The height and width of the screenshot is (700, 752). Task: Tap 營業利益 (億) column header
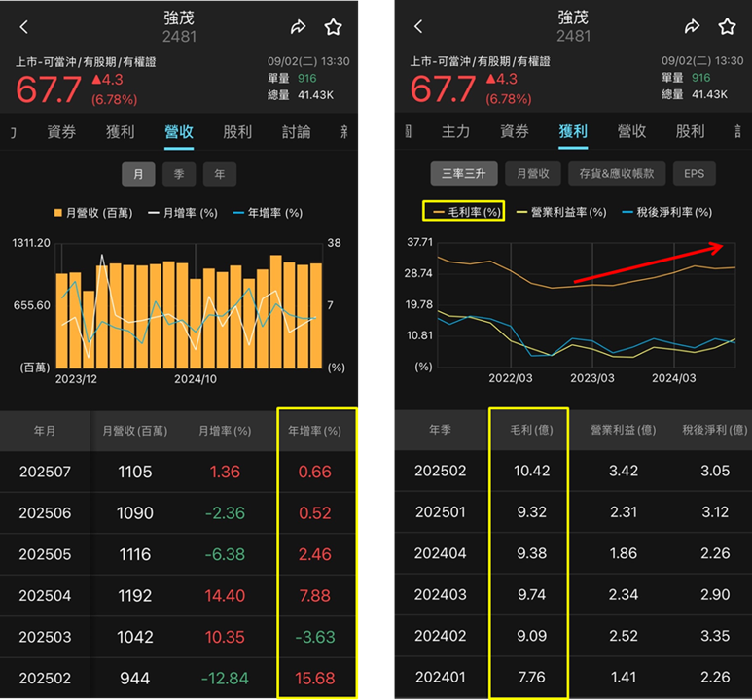[x=623, y=430]
